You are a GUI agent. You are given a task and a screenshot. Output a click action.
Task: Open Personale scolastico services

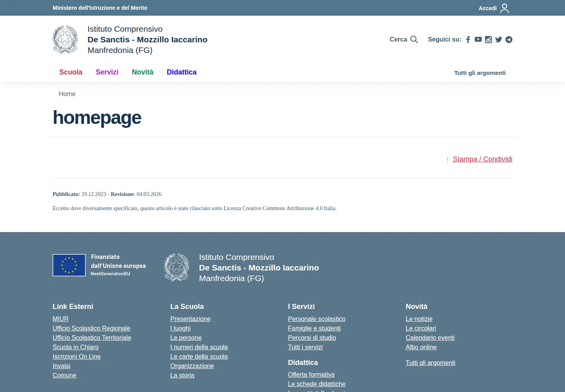[x=317, y=319]
